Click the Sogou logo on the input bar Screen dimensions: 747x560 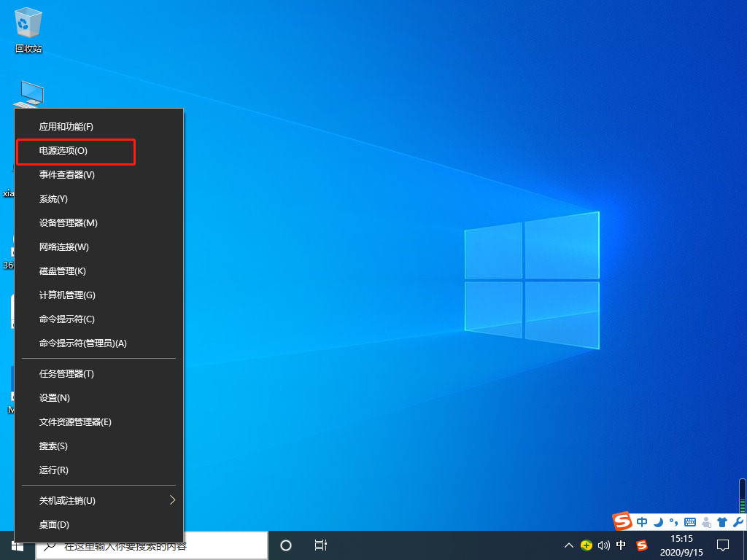point(621,522)
